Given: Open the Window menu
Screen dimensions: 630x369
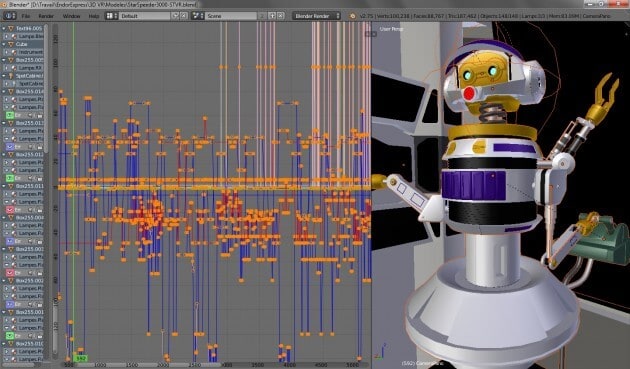Looking at the screenshot, I should coord(72,16).
